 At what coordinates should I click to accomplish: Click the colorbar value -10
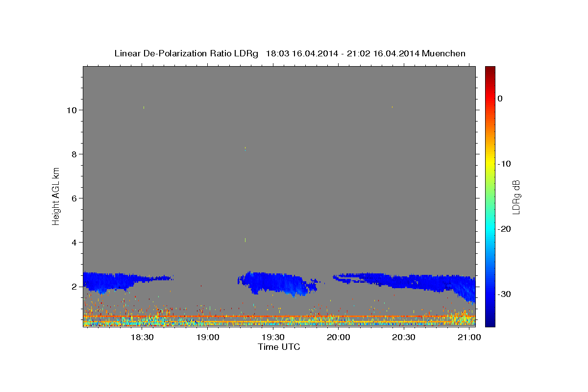pyautogui.click(x=505, y=164)
